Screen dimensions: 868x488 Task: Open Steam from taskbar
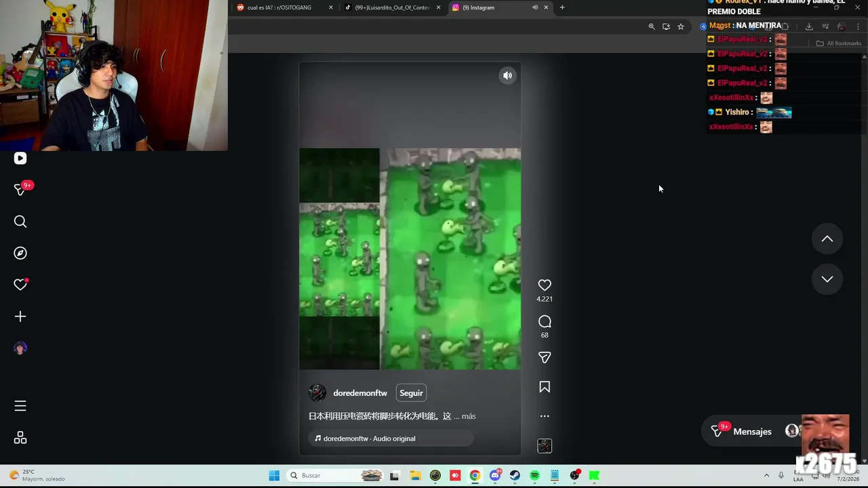[515, 476]
